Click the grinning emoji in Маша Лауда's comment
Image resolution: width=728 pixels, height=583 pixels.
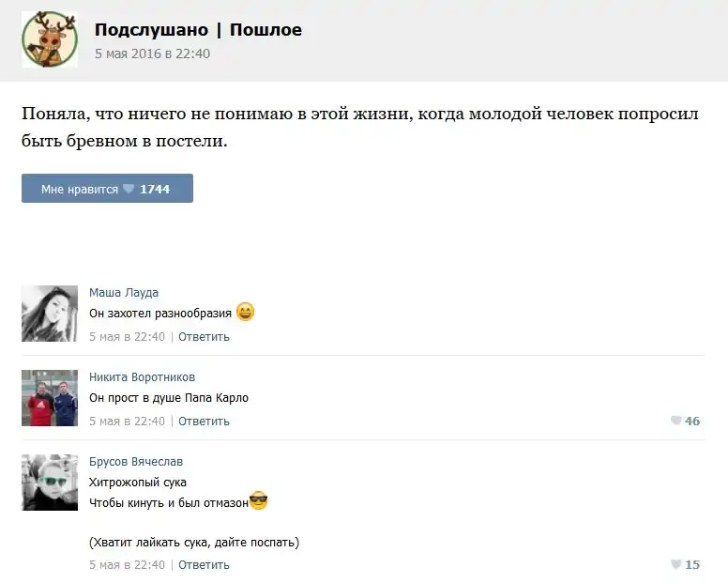tap(245, 313)
